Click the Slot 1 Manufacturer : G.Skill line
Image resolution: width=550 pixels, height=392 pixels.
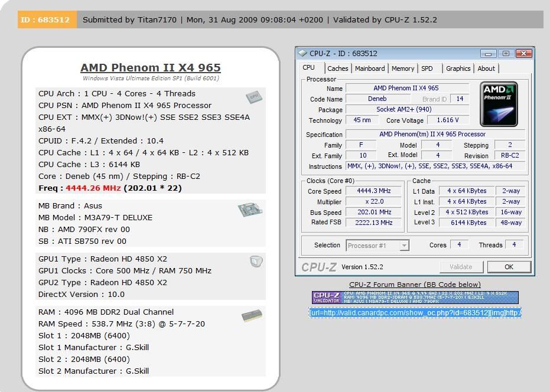point(93,347)
